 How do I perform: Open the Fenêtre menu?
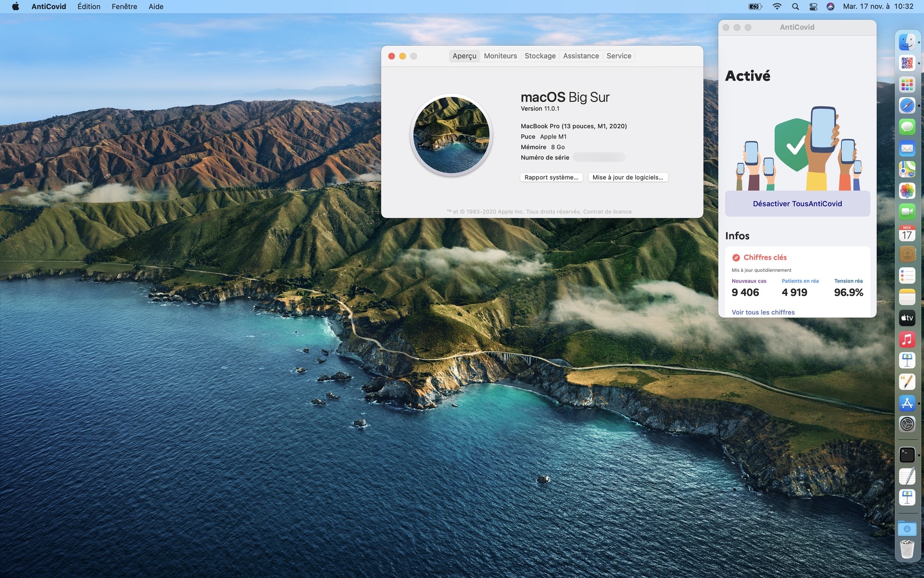pyautogui.click(x=124, y=6)
